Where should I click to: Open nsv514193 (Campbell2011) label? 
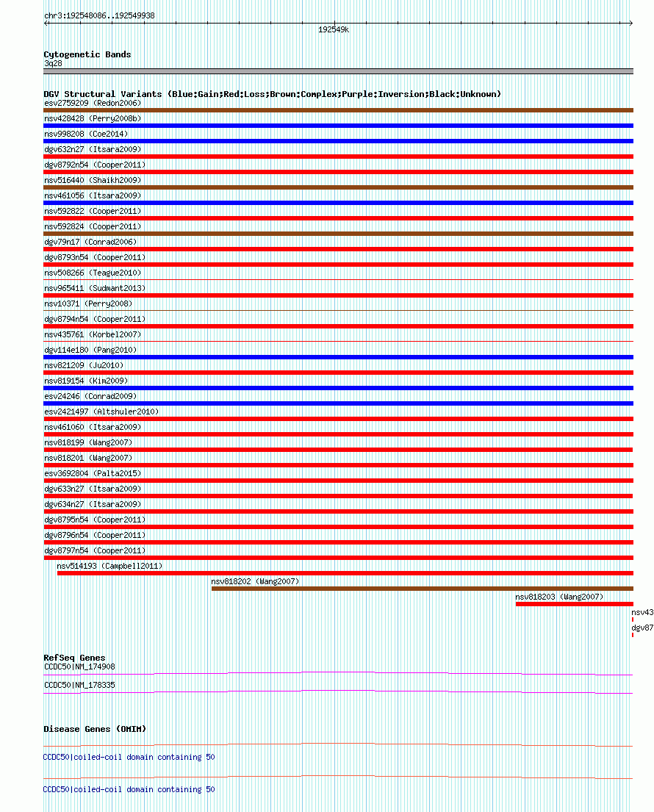tap(109, 566)
